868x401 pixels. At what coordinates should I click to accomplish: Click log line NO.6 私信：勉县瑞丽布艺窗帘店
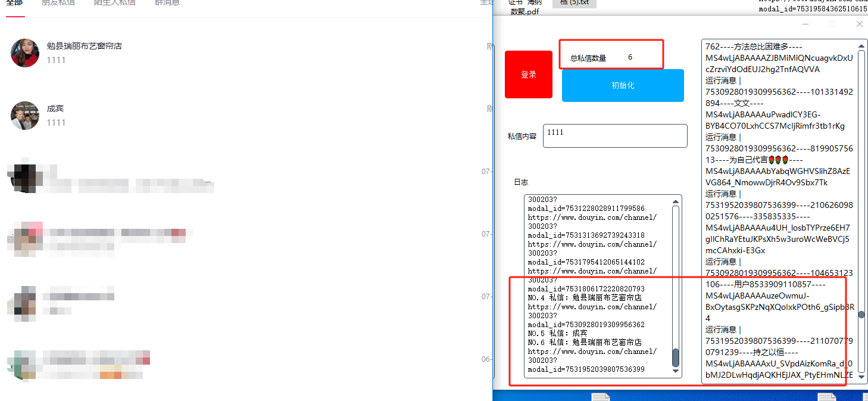coord(585,343)
